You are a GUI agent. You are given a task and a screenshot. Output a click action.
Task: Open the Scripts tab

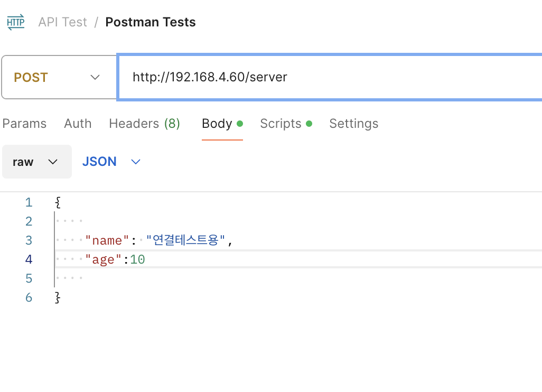tap(281, 124)
